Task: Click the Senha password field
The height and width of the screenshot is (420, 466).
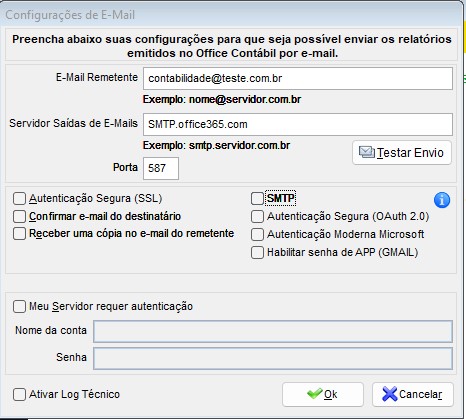Action: (273, 358)
